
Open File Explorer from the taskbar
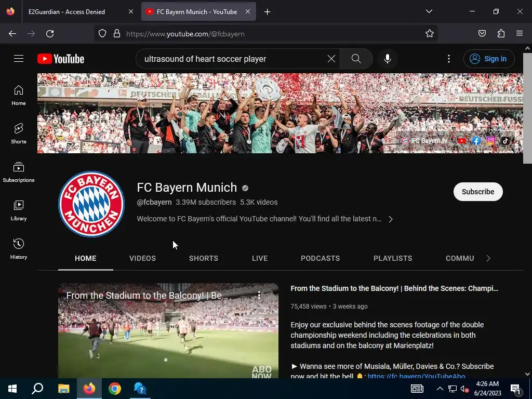[x=64, y=389]
